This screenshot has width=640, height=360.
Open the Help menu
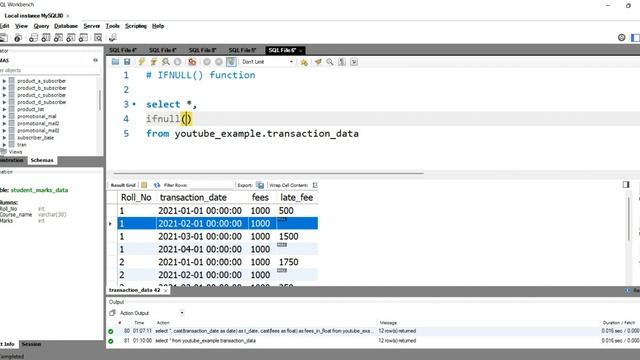[x=158, y=26]
